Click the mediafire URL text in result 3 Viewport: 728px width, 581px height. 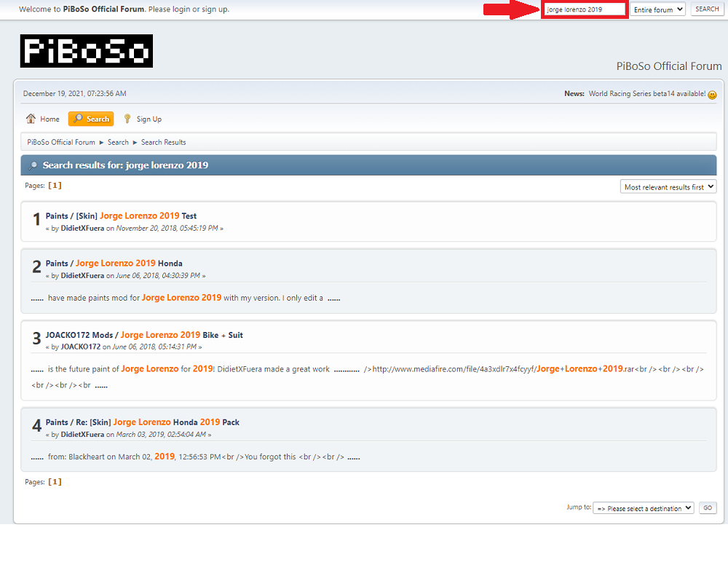[503, 368]
